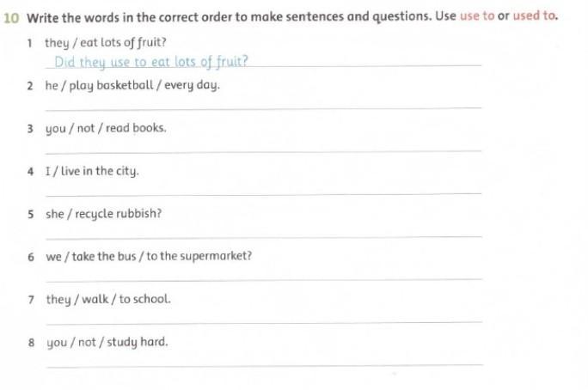
Task: Click the red 'used to' in instructions
Action: pyautogui.click(x=534, y=15)
